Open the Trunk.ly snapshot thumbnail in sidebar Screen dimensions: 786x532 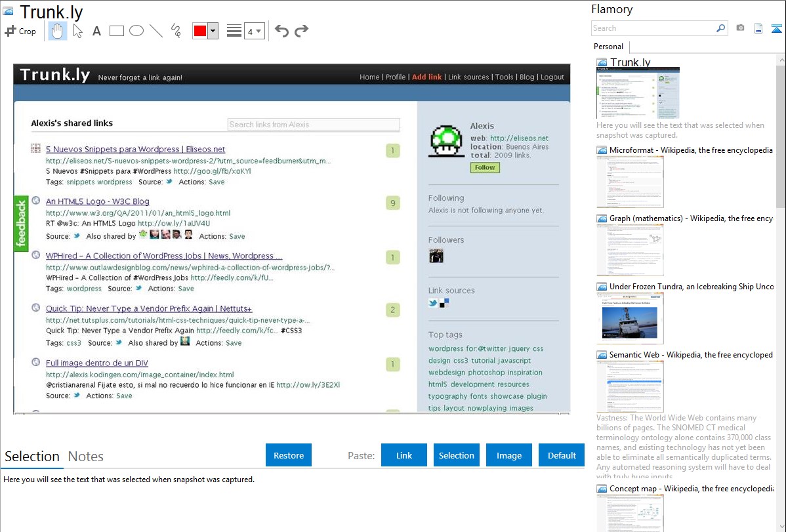(x=638, y=93)
